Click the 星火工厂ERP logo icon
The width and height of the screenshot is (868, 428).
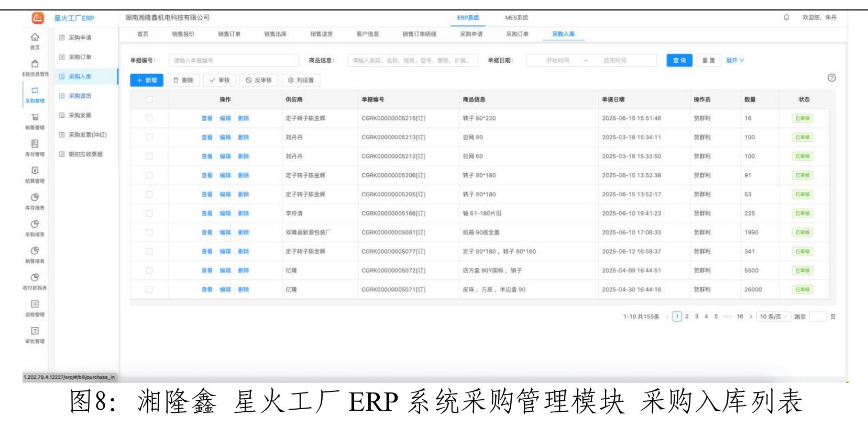(x=38, y=18)
